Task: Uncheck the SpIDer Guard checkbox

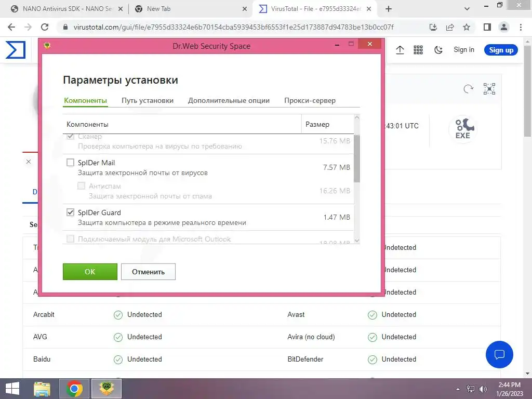Action: point(70,212)
